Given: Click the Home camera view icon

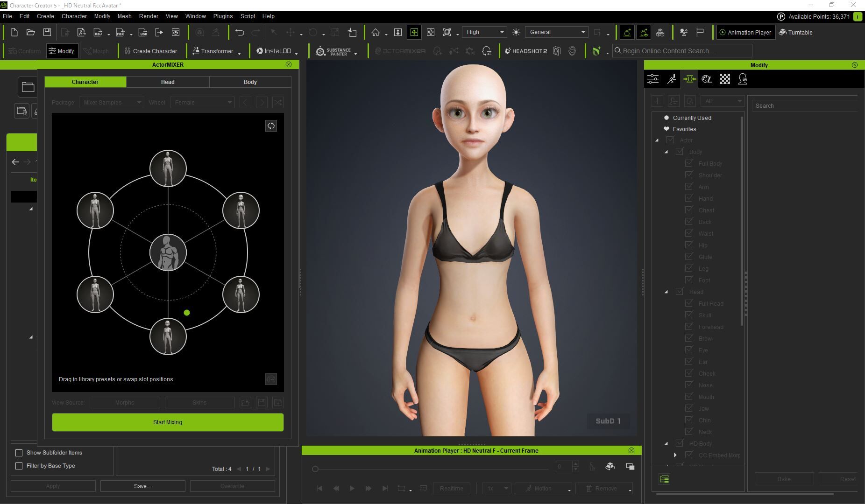Looking at the screenshot, I should (x=376, y=32).
